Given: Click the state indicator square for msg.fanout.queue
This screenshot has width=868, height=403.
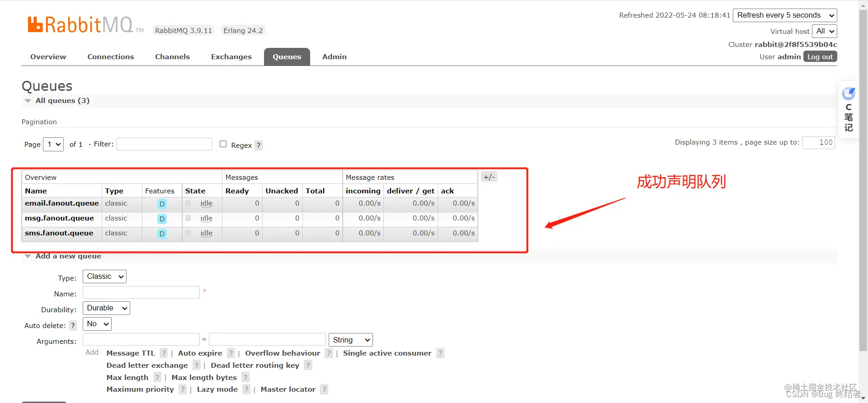Looking at the screenshot, I should click(x=188, y=218).
